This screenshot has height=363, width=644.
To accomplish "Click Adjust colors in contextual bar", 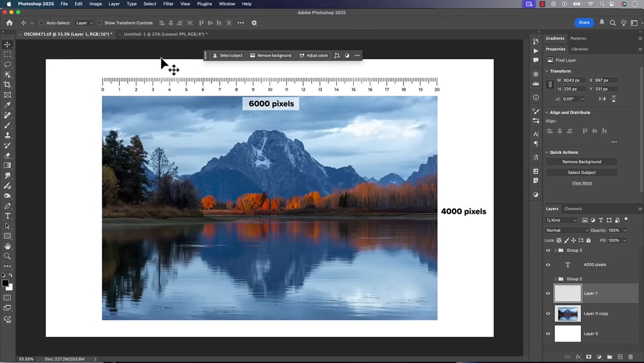I will click(313, 55).
